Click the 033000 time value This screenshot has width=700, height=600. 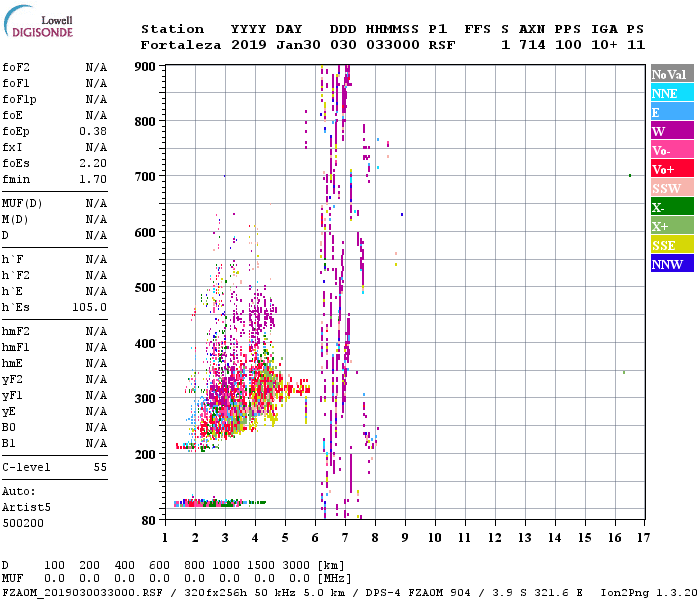click(x=393, y=45)
